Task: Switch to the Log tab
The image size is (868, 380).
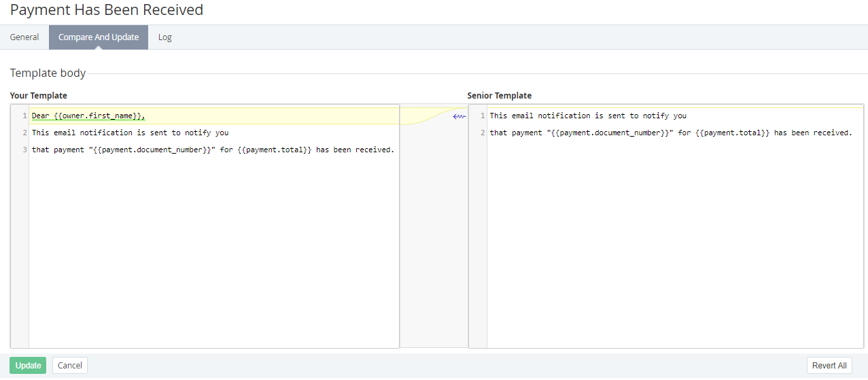Action: (x=165, y=37)
